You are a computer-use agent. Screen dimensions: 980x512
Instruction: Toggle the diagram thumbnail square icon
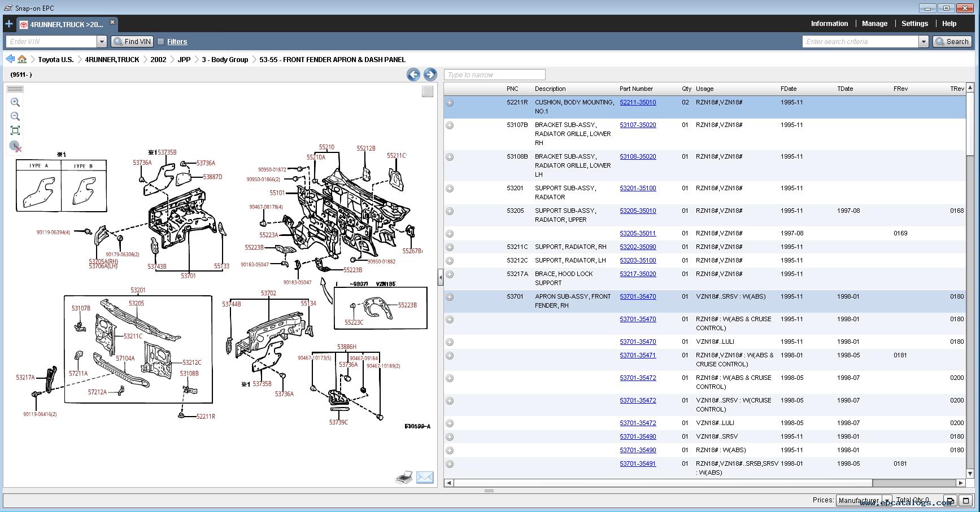(428, 91)
